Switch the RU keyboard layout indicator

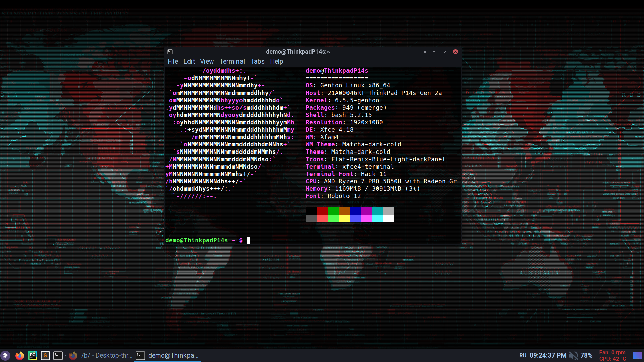coord(523,355)
